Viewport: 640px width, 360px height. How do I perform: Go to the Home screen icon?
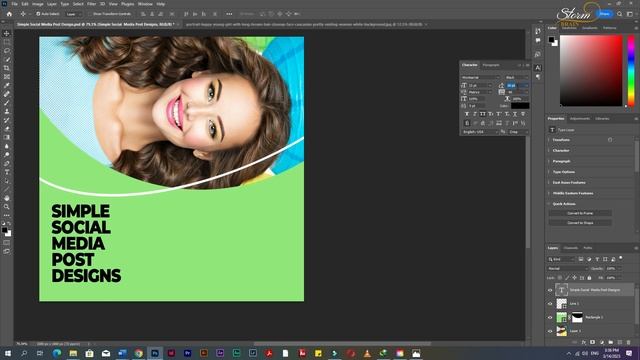click(x=9, y=14)
